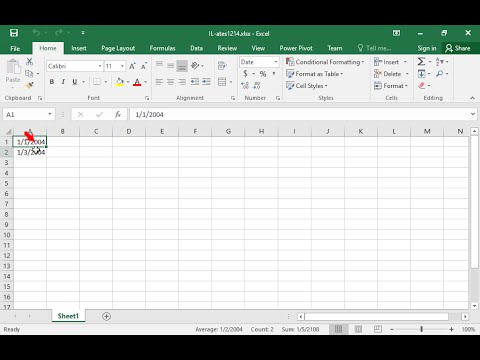Screen dimensions: 480x360
Task: Open the font size 11 dropdown
Action: 122,66
